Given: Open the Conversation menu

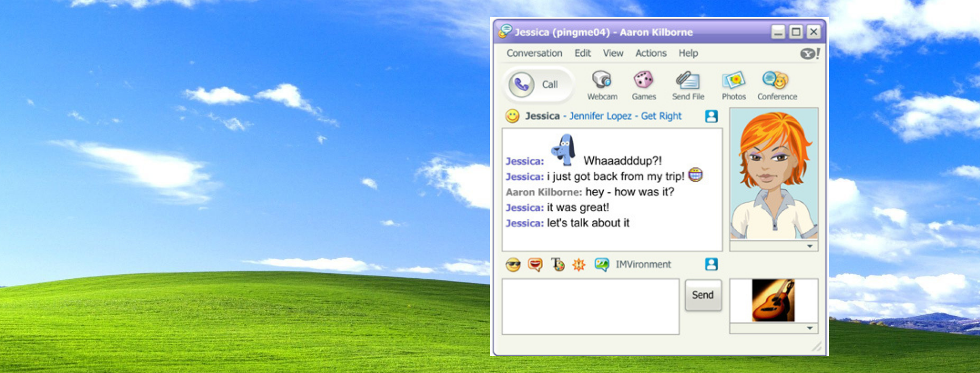Looking at the screenshot, I should point(534,53).
